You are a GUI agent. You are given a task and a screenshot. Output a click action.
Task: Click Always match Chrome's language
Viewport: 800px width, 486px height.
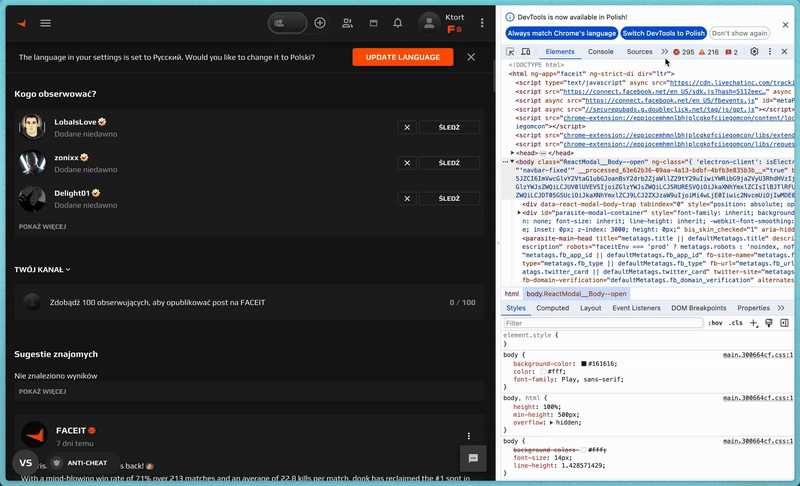[x=562, y=33]
